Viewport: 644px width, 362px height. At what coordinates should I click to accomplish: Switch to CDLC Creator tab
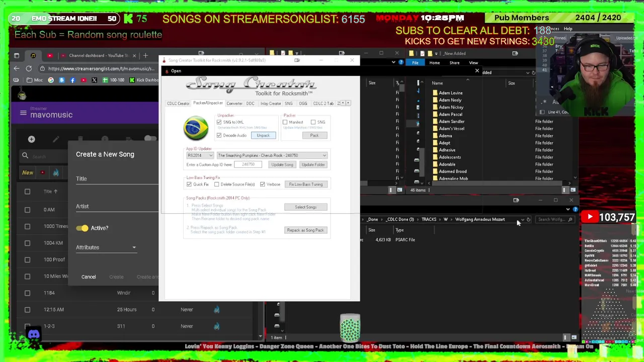pos(178,104)
